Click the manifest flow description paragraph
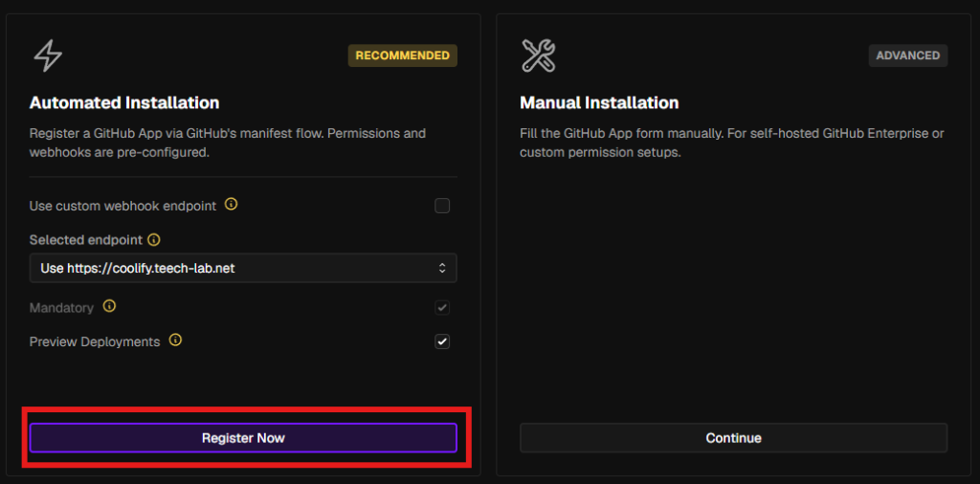Screen dimensions: 980x484 (x=228, y=143)
